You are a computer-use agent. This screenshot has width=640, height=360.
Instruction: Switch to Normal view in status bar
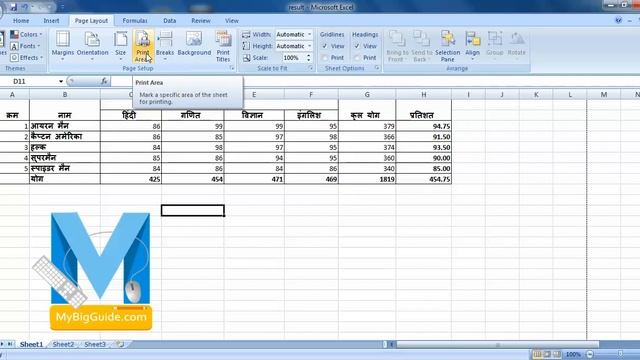click(537, 354)
